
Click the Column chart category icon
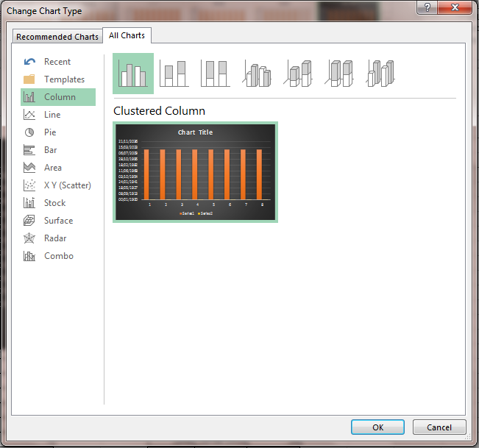tap(29, 97)
